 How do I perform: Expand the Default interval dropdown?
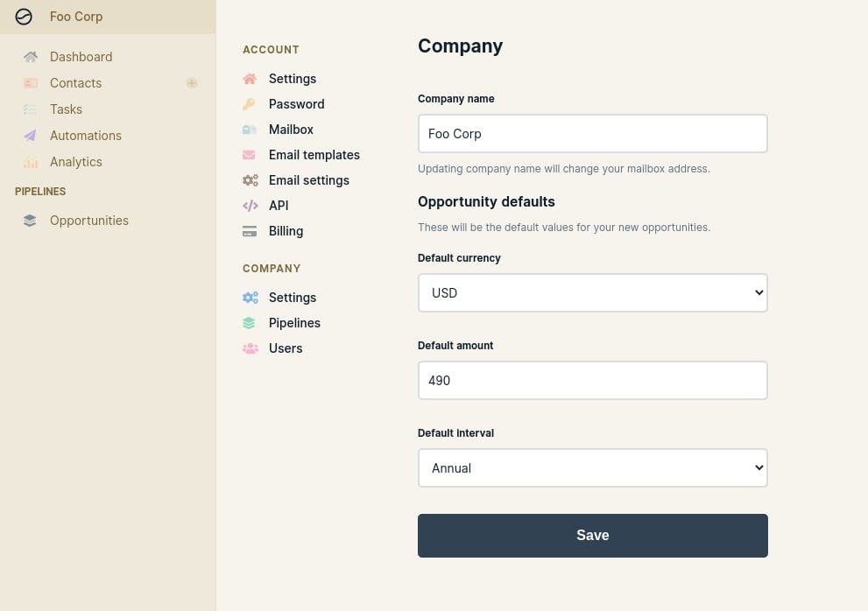pos(592,468)
